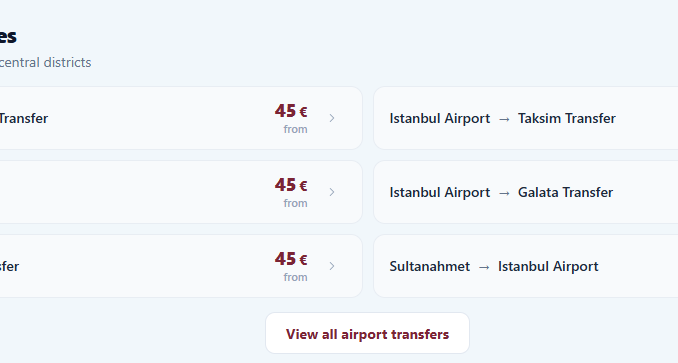Click the 'from' label under first row price
Viewport: 678px width, 363px height.
tap(295, 129)
